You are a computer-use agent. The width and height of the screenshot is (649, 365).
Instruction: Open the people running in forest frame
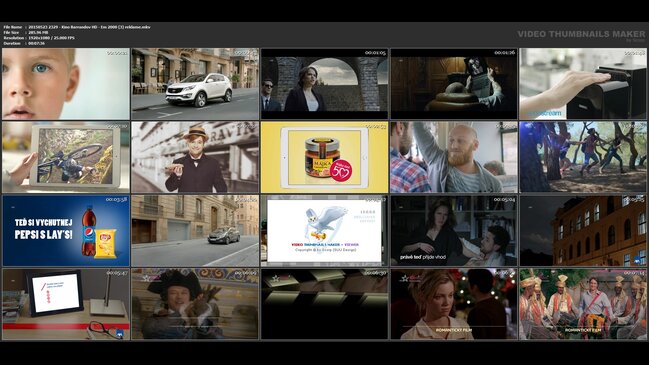583,157
